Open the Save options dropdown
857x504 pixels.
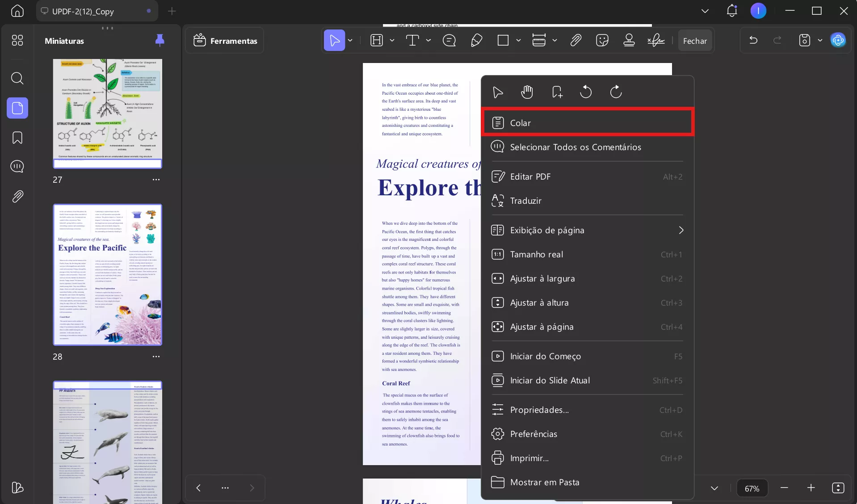click(x=820, y=40)
